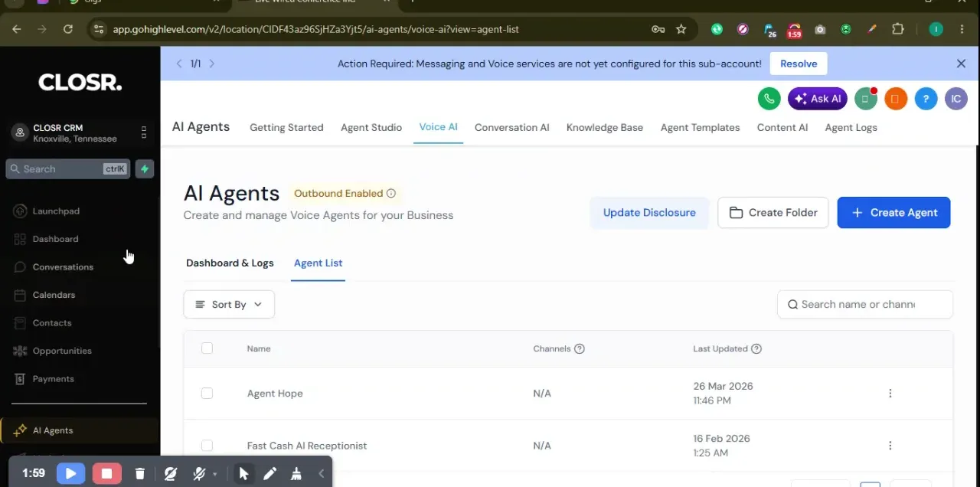Click the green lightning quick actions icon
Screen dimensions: 980x487
pos(145,169)
